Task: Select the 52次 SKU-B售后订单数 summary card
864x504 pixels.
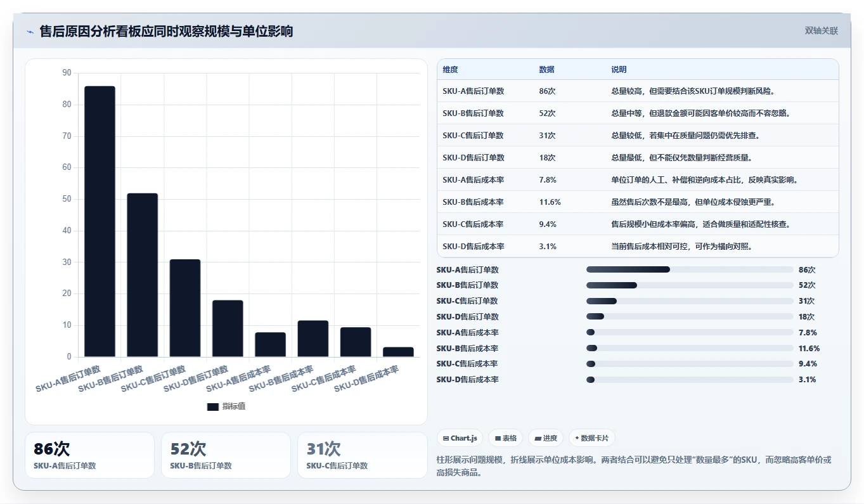Action: click(226, 455)
